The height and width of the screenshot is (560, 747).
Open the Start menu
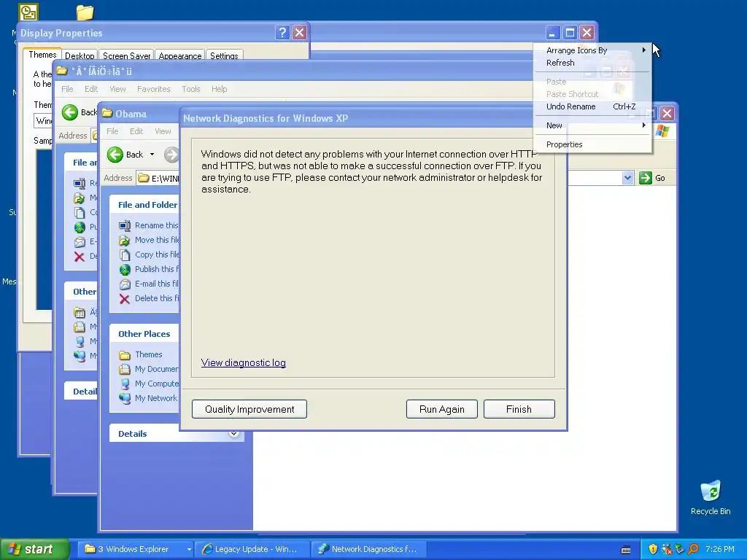(35, 549)
